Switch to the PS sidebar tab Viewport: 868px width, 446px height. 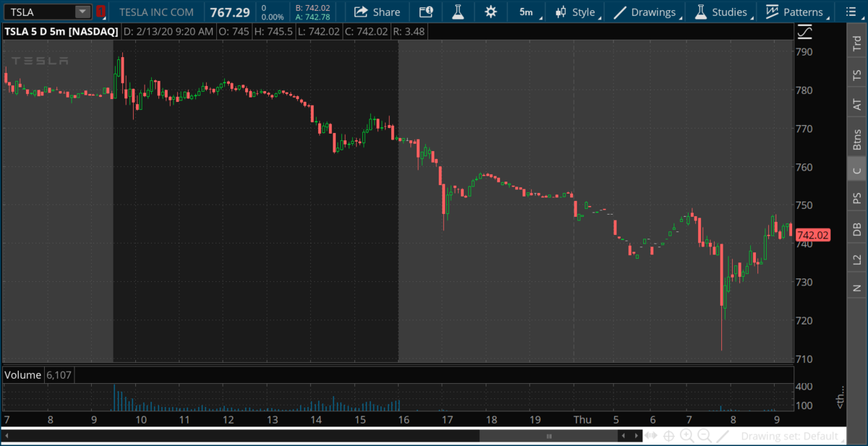tap(856, 198)
